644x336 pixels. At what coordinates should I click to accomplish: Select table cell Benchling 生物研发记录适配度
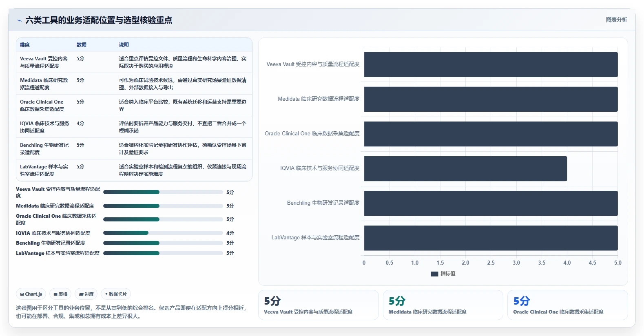coord(44,148)
